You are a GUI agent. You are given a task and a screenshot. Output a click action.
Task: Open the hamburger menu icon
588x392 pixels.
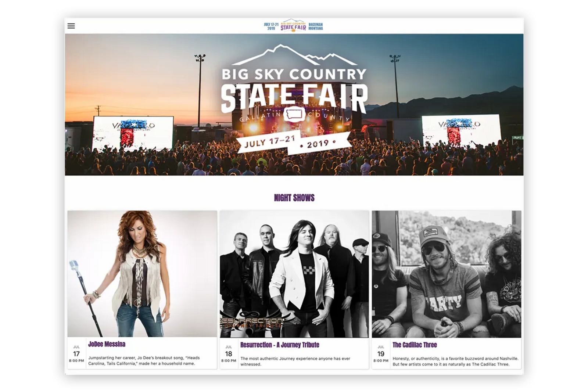coord(71,26)
